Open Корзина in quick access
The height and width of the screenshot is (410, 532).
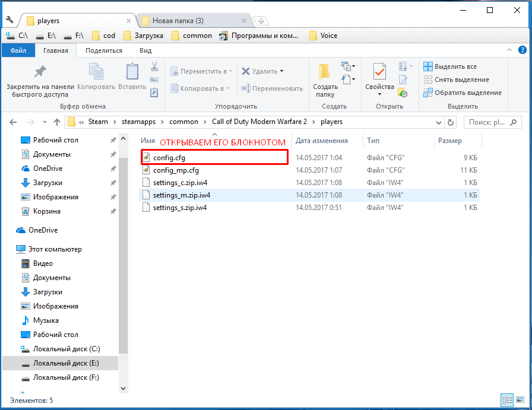[x=47, y=211]
